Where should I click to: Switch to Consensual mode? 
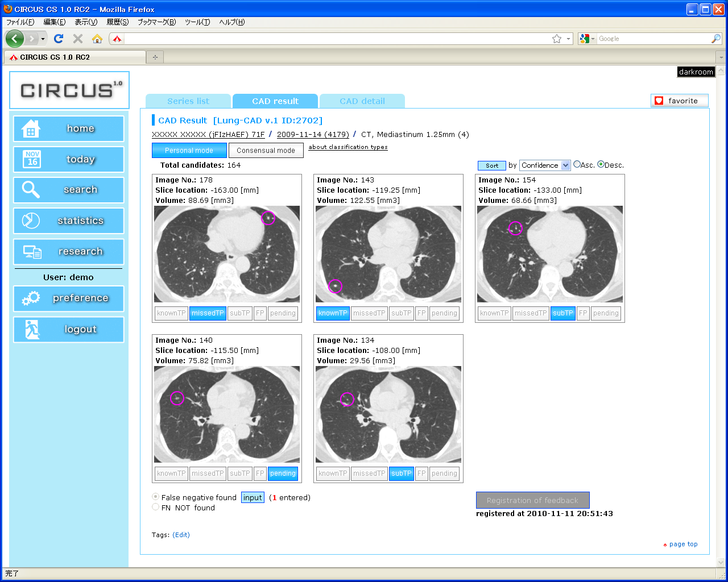(x=266, y=151)
